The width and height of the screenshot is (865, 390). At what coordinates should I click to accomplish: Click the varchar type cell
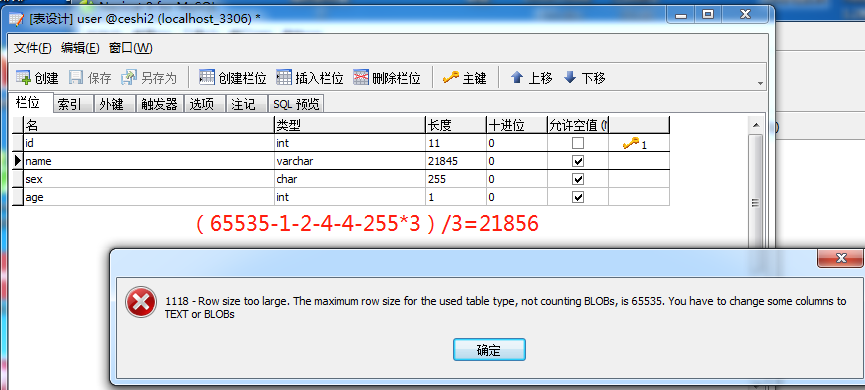click(350, 162)
